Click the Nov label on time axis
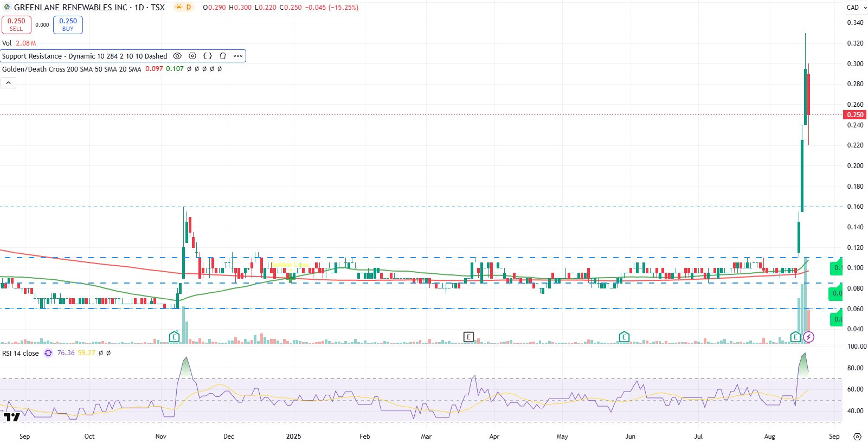 [161, 436]
